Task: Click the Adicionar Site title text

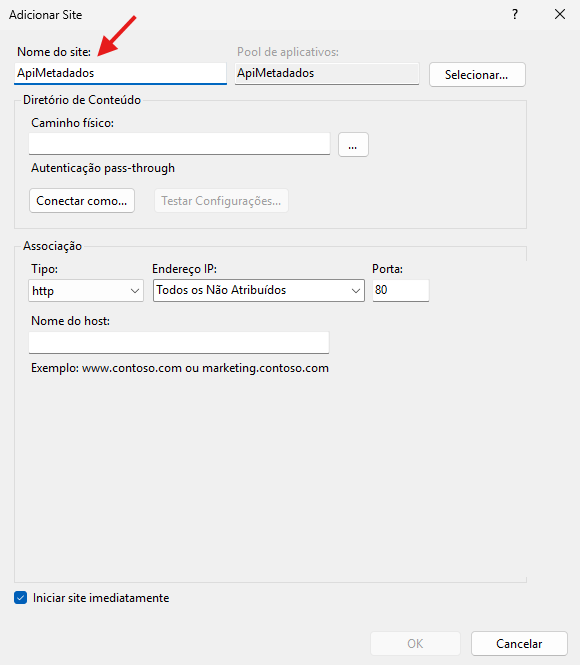Action: point(45,15)
